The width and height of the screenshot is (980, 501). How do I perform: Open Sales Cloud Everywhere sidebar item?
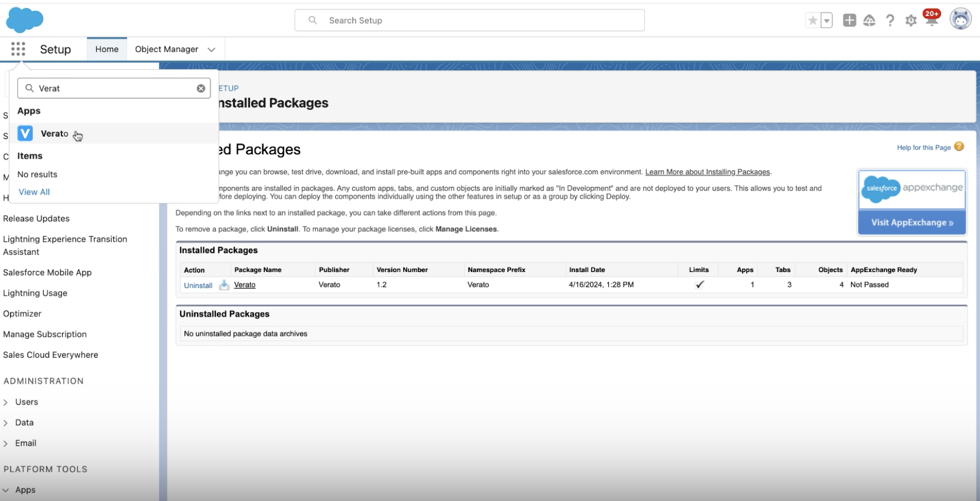pyautogui.click(x=51, y=355)
